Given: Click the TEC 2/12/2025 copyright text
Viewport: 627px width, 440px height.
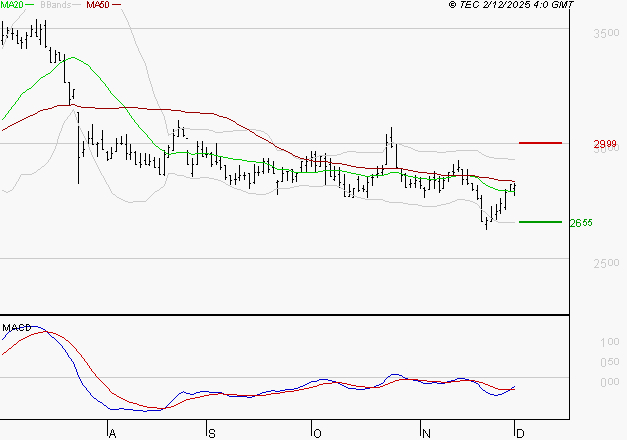Looking at the screenshot, I should coord(511,5).
